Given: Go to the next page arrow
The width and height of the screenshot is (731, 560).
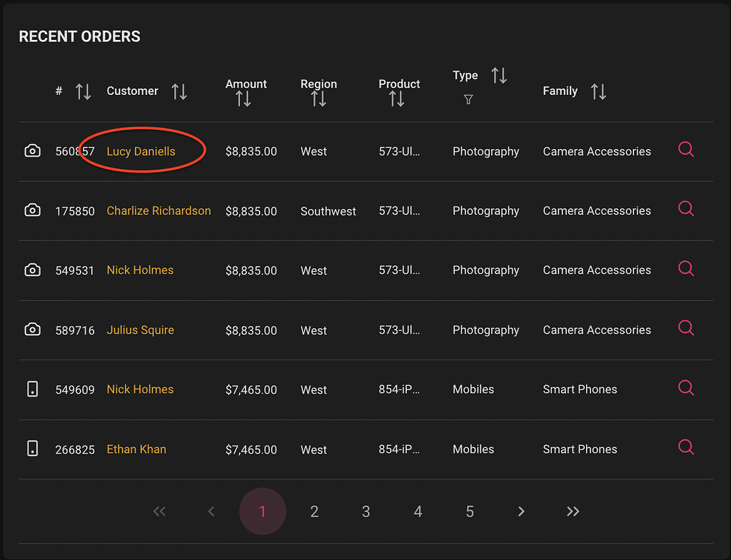Looking at the screenshot, I should point(521,511).
